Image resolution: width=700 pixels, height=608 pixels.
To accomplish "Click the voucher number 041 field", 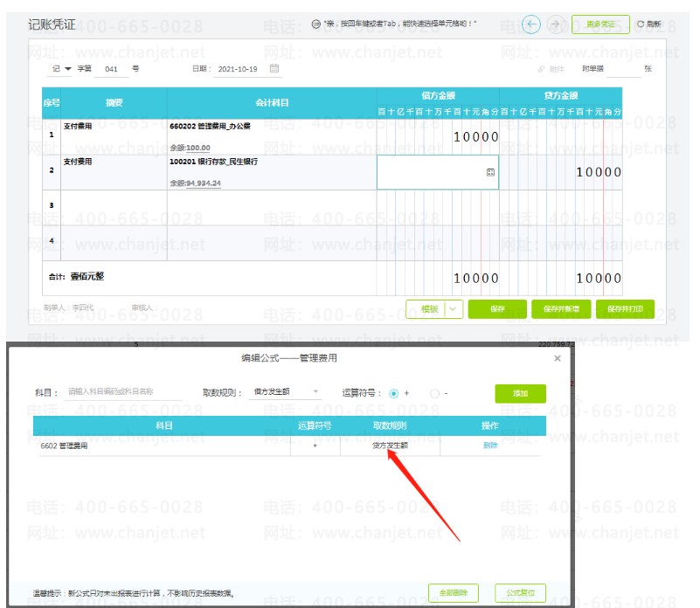I will click(112, 69).
